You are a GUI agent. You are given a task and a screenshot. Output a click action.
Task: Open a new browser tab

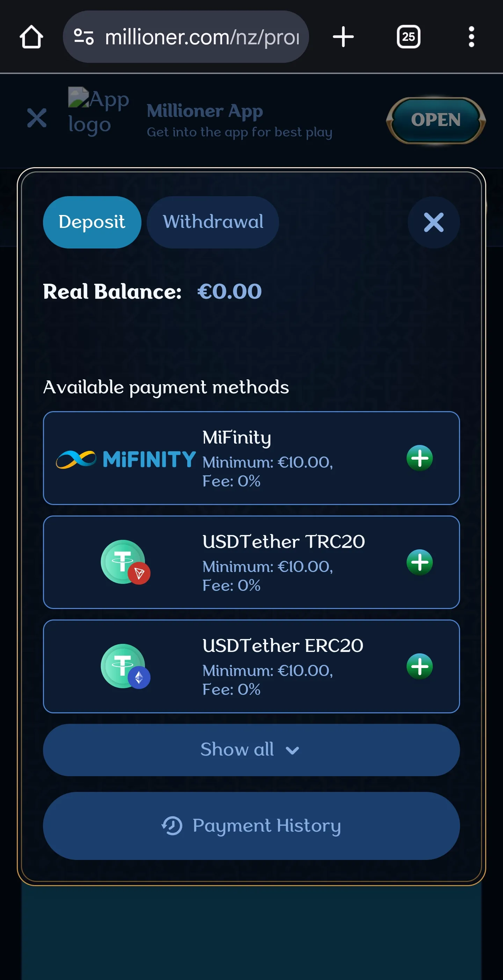click(x=343, y=37)
